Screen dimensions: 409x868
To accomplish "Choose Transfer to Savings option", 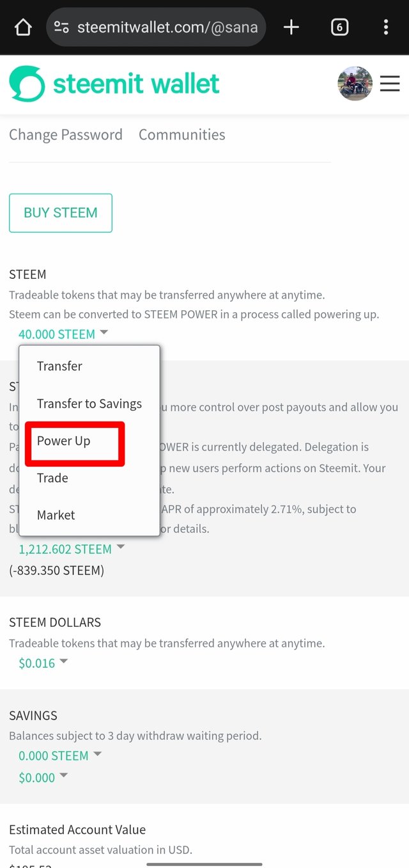I will pyautogui.click(x=89, y=404).
